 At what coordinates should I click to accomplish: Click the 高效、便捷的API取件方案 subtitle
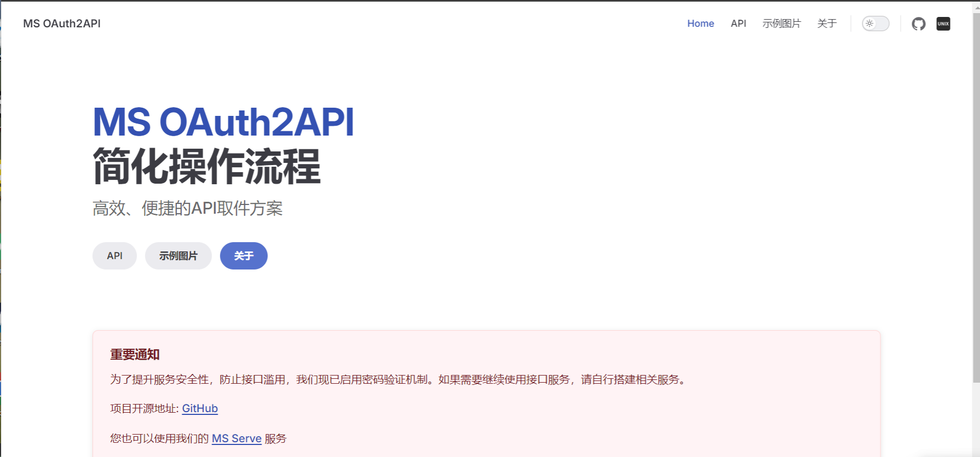click(x=187, y=208)
